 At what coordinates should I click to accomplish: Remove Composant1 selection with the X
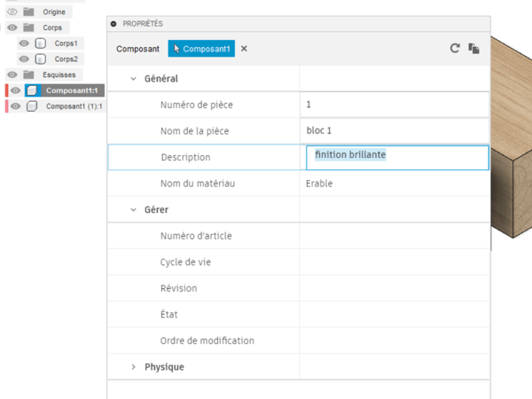tap(244, 49)
